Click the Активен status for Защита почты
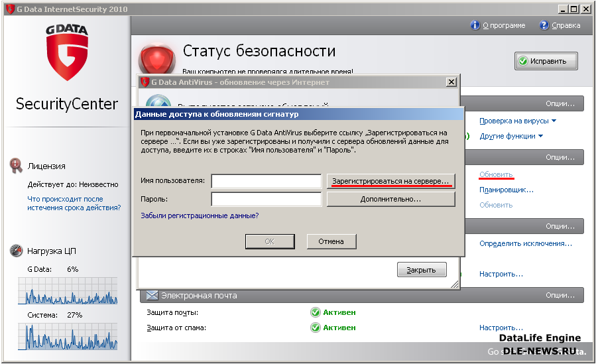The image size is (596, 364). click(339, 312)
